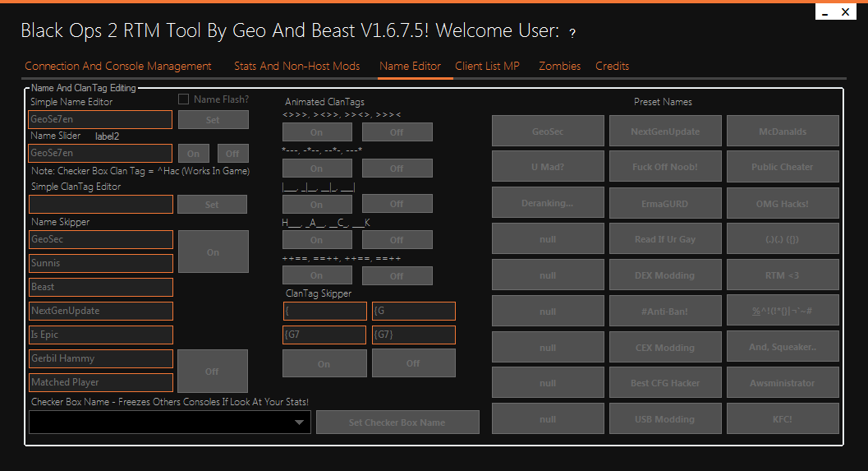Image resolution: width=868 pixels, height=471 pixels.
Task: Click the Sunnis Name Skipper field
Action: (x=101, y=263)
